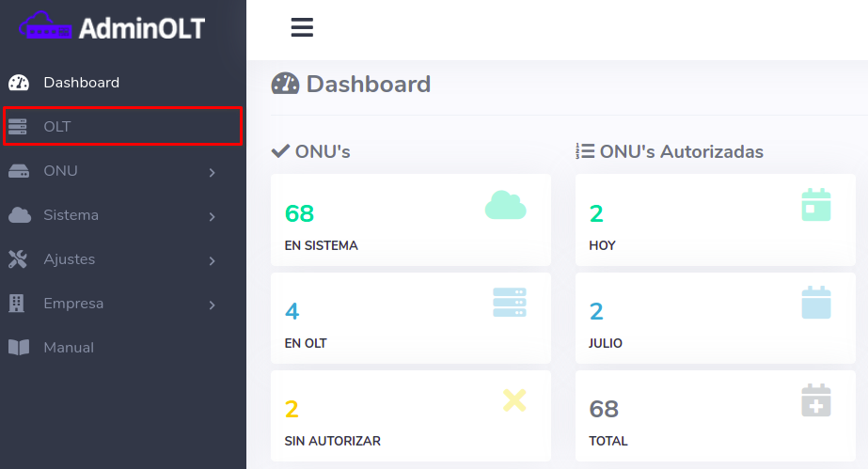Click the calendar-plus icon on TOTAL card

(815, 400)
